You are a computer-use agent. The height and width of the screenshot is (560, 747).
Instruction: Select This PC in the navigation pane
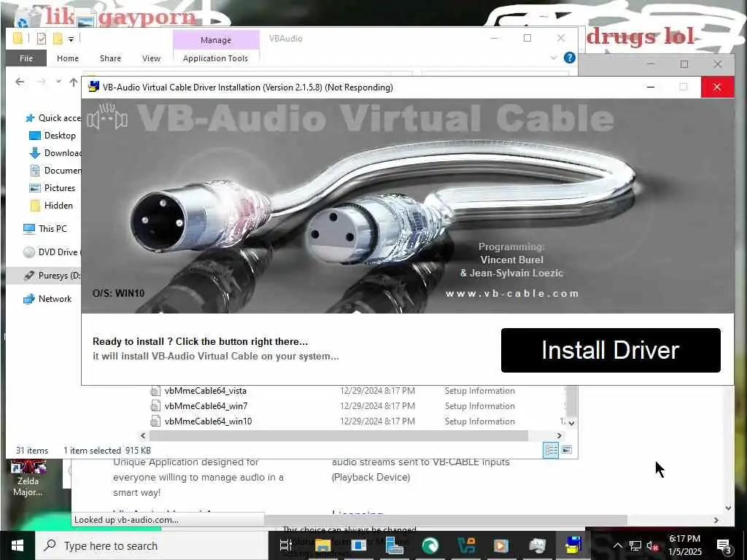click(45, 228)
